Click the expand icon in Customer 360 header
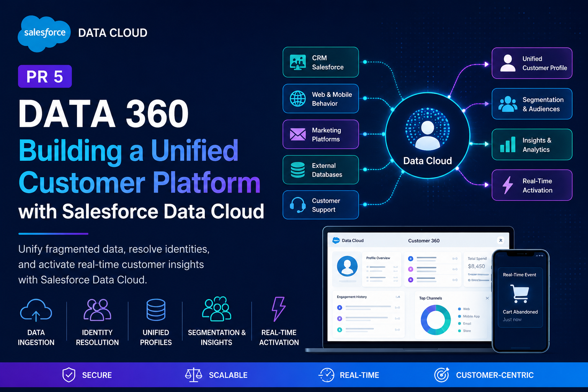The height and width of the screenshot is (392, 588). [501, 240]
